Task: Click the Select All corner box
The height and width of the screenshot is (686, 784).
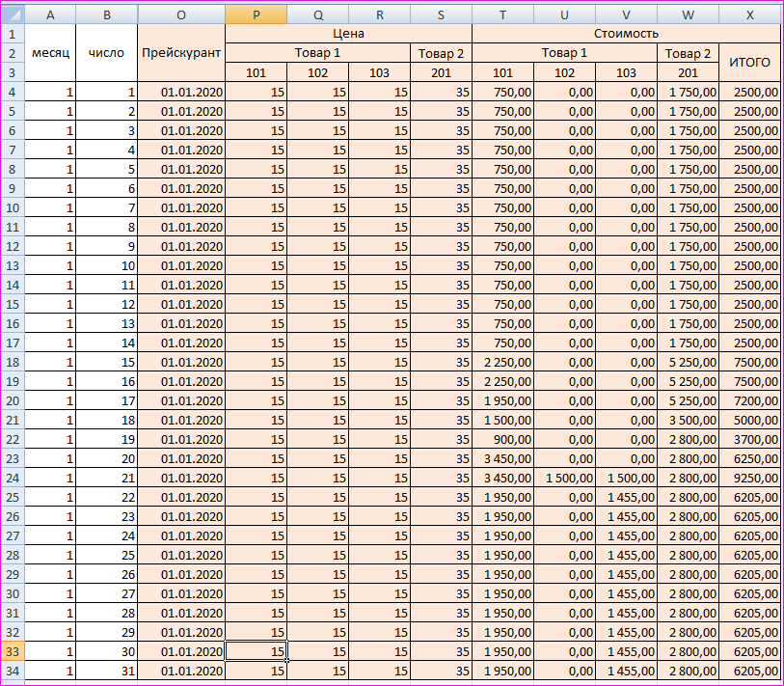Action: coord(12,14)
